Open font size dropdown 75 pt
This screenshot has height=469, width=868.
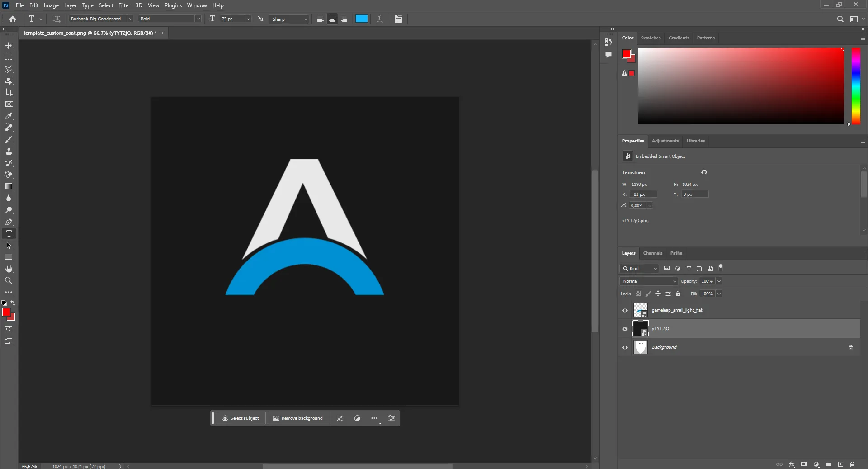[248, 19]
